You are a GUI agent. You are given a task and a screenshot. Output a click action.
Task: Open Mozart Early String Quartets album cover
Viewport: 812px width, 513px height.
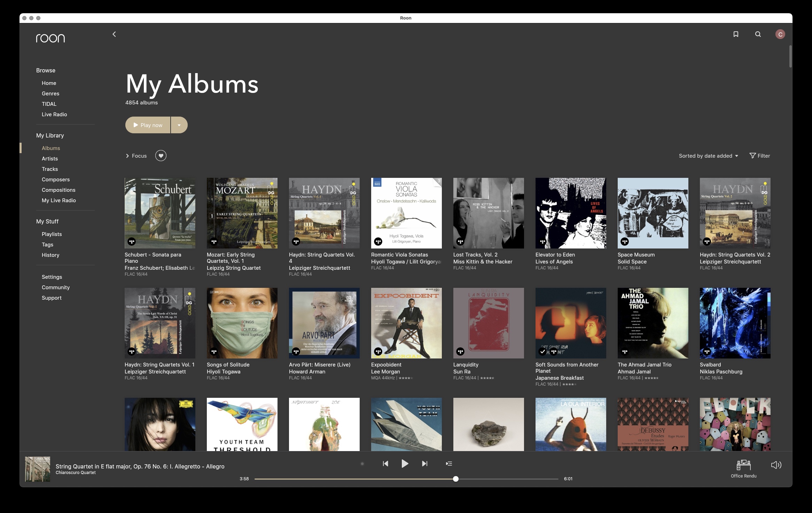click(x=242, y=213)
